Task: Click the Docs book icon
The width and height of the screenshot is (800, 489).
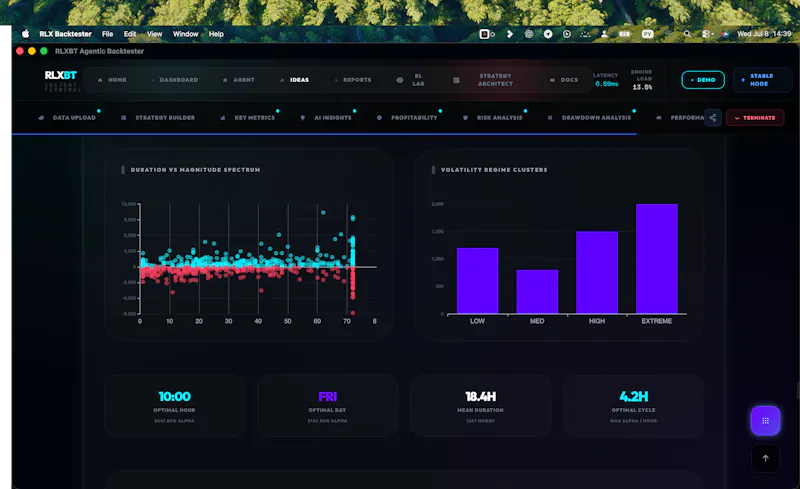Action: click(x=552, y=80)
